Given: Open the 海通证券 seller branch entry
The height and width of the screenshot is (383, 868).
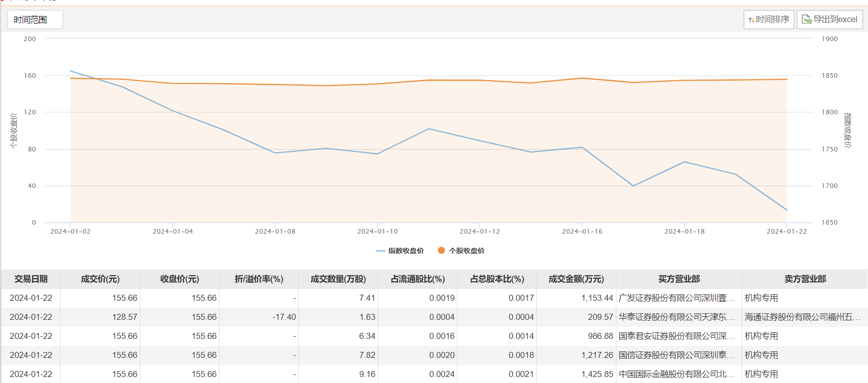Looking at the screenshot, I should pos(802,317).
